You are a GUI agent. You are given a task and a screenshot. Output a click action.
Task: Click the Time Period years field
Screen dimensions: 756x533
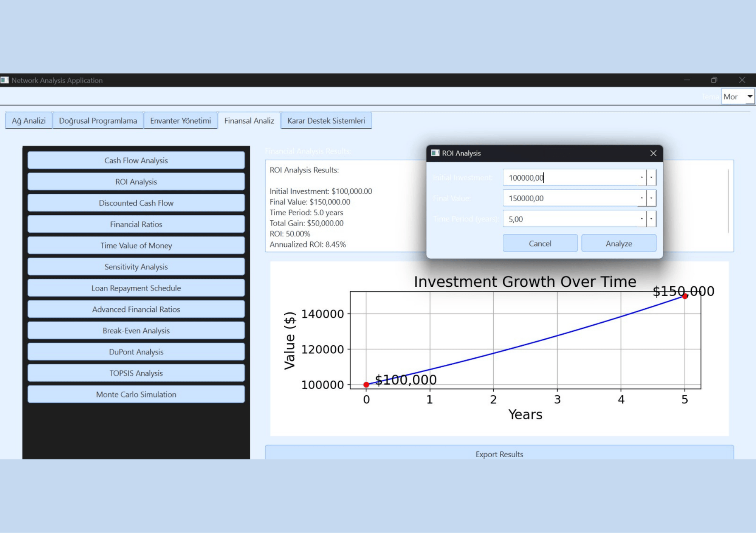click(570, 219)
